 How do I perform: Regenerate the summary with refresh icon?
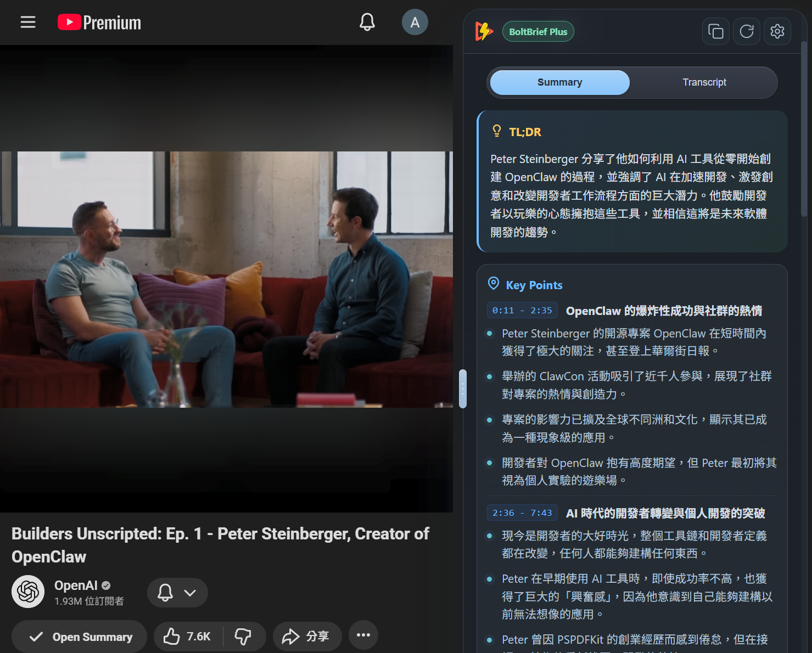(x=747, y=31)
